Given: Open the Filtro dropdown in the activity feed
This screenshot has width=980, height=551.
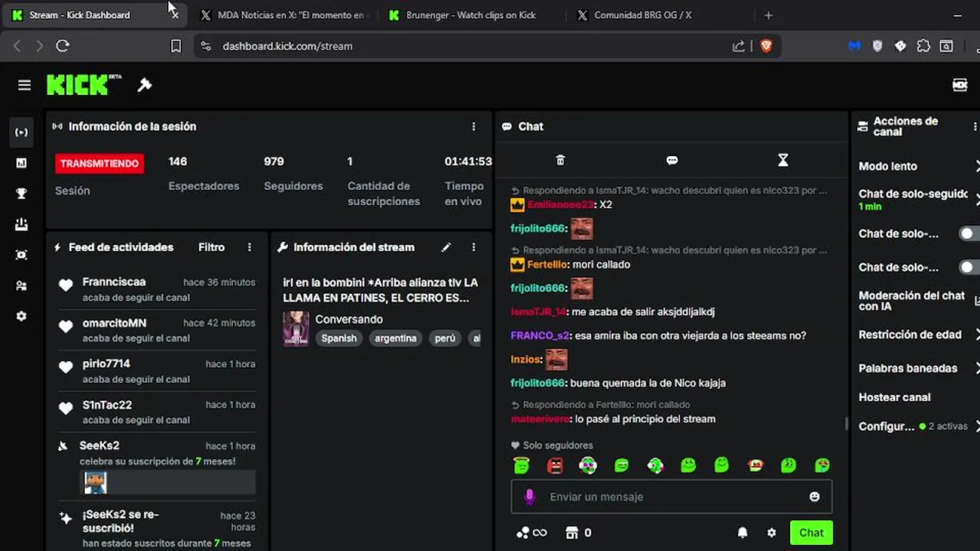Looking at the screenshot, I should 211,247.
